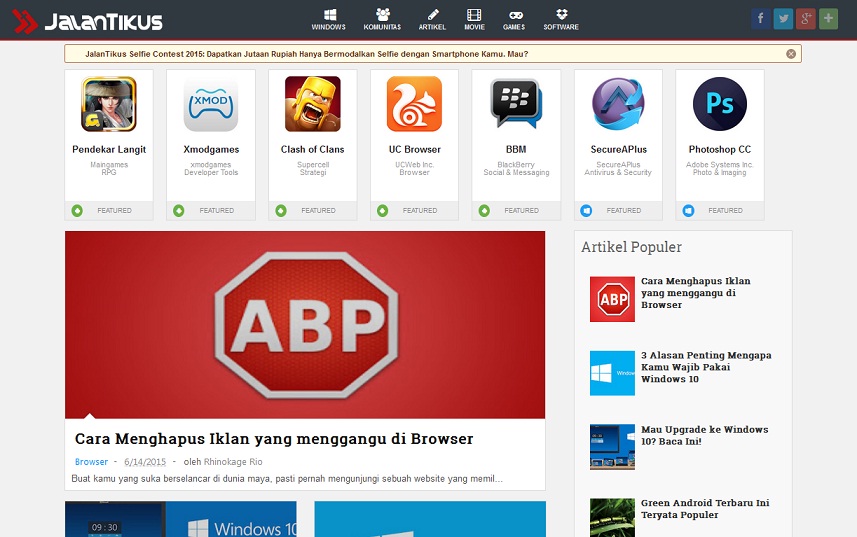Click Android icon under Clash of Clans
This screenshot has height=537, width=857.
pos(281,210)
